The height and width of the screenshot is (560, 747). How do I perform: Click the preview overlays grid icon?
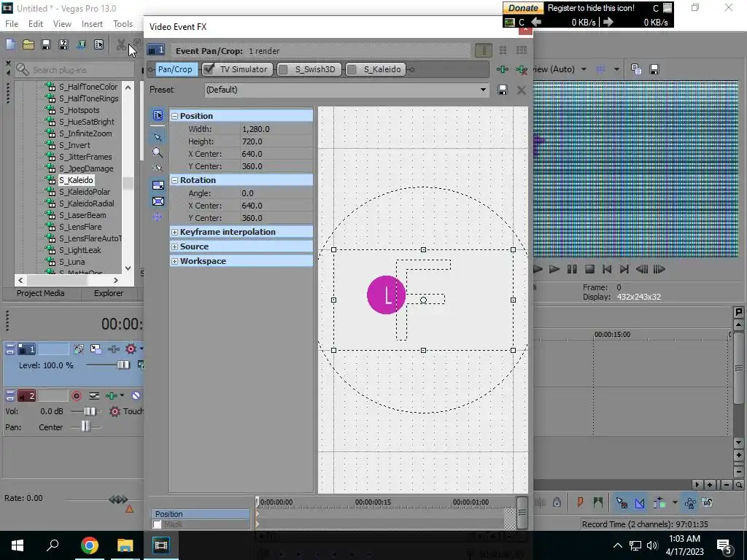pyautogui.click(x=600, y=69)
